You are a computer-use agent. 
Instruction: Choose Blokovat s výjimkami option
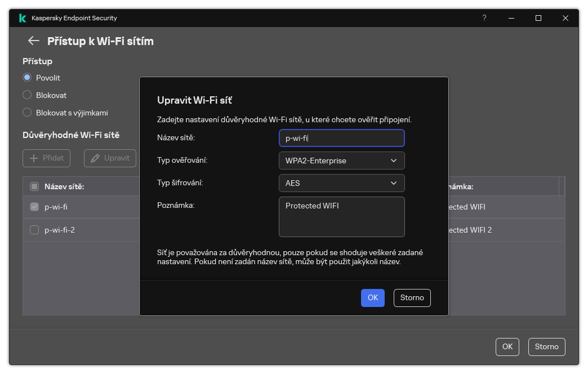27,112
